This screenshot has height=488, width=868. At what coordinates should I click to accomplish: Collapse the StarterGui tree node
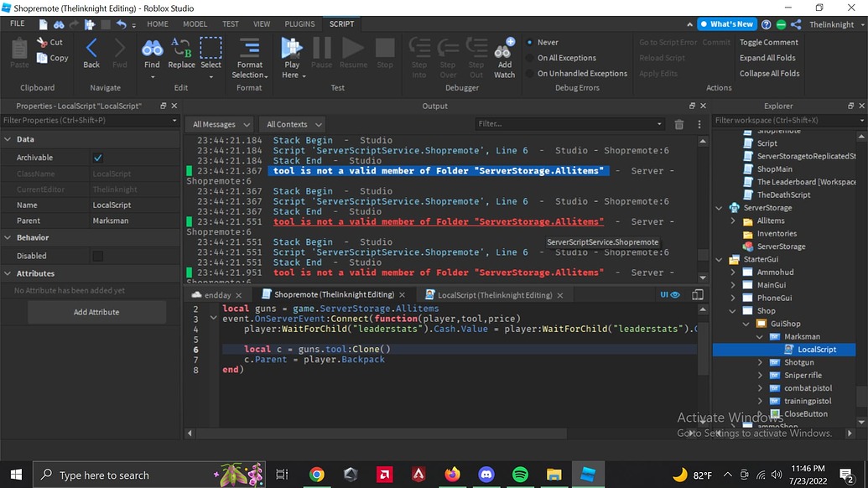click(719, 259)
